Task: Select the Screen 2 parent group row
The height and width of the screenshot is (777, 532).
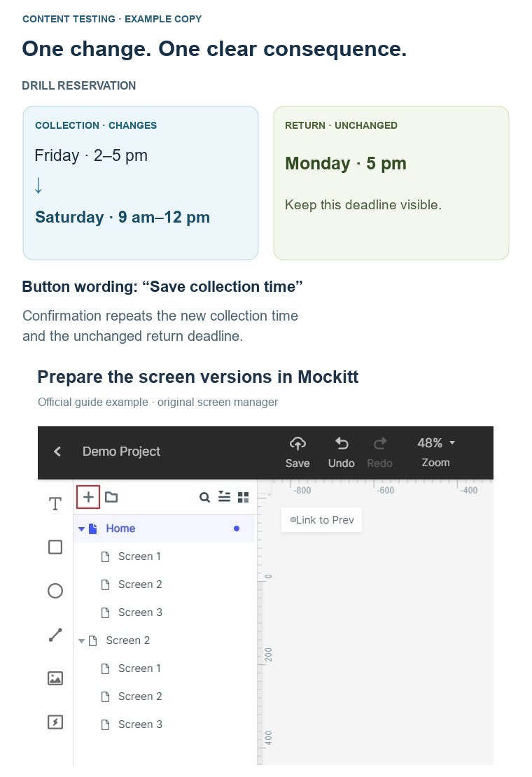Action: 164,640
